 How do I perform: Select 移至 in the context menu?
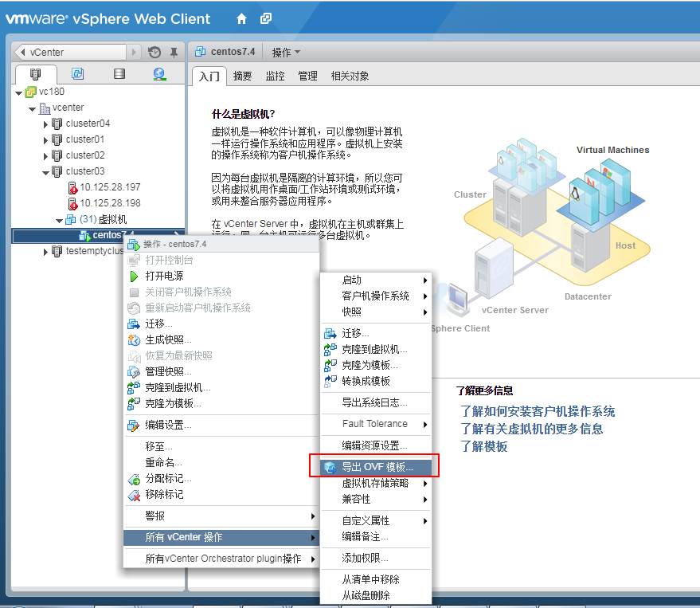[222, 446]
